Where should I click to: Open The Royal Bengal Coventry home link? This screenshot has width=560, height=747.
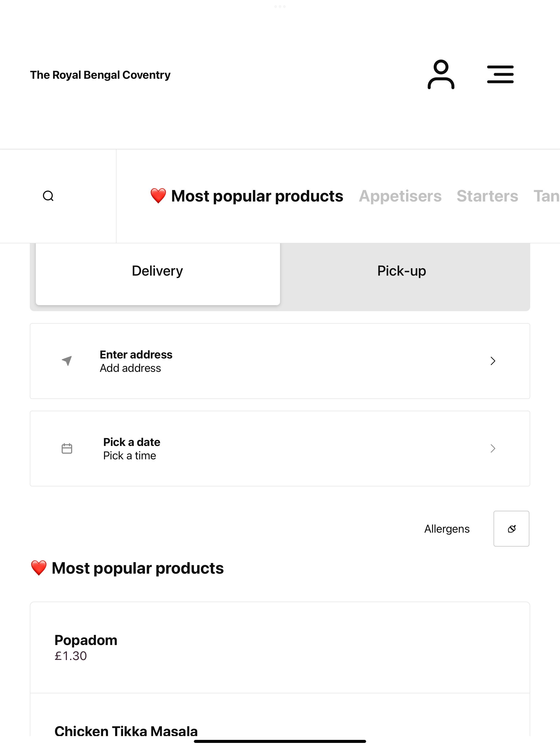(100, 75)
